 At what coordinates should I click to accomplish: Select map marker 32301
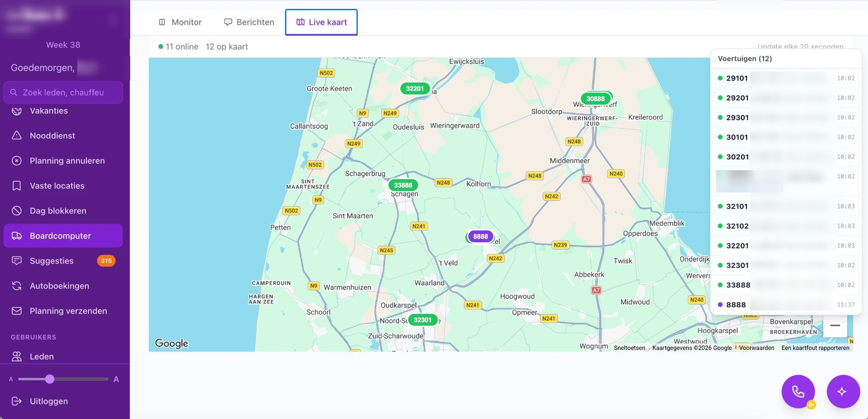(x=422, y=320)
